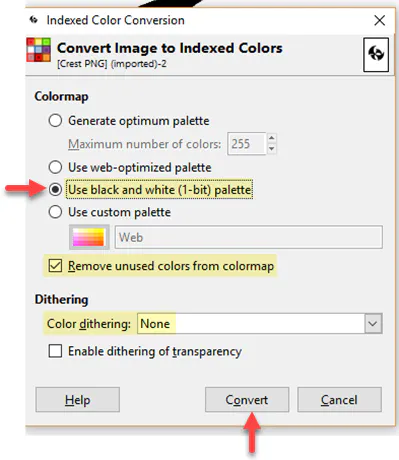
Task: Toggle Remove unused colors from colormap
Action: click(55, 266)
